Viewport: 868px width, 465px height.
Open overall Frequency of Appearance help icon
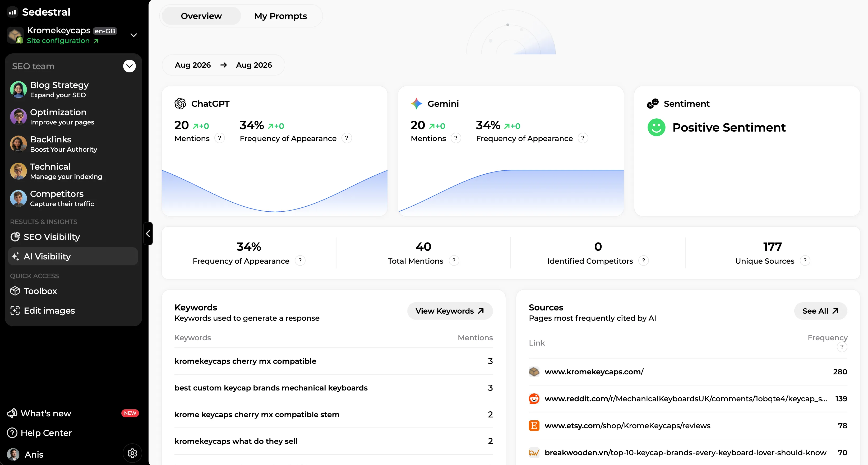[300, 261]
